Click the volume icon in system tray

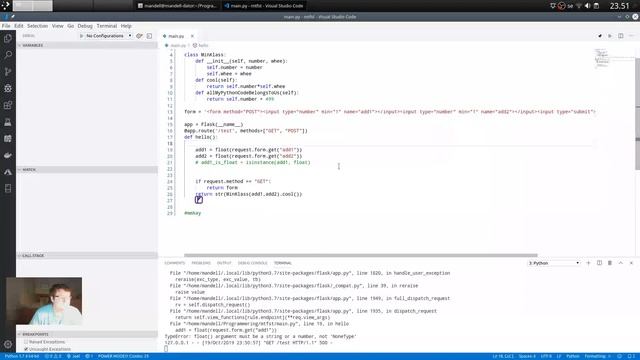(x=587, y=6)
